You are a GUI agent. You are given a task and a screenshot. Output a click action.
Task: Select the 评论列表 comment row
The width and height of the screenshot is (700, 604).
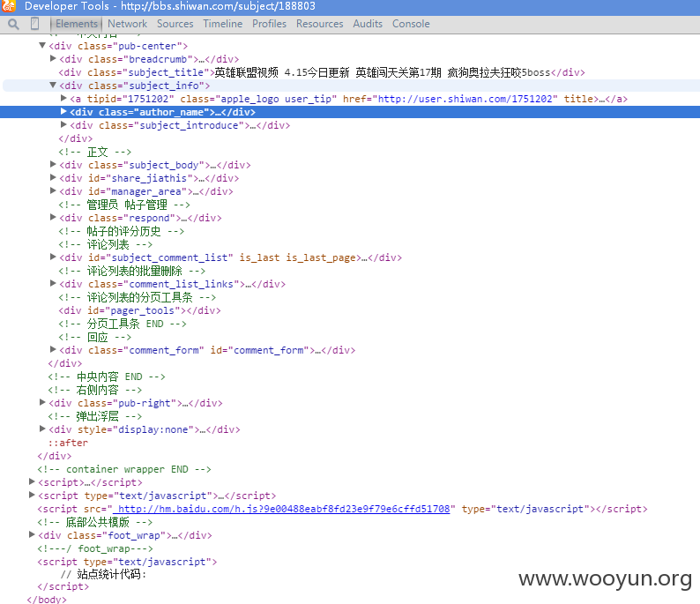pos(106,244)
